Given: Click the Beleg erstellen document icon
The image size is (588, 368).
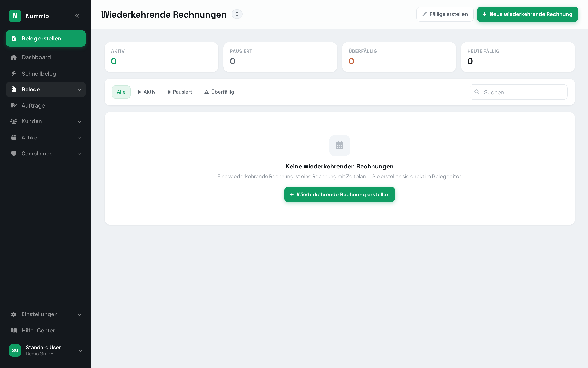Looking at the screenshot, I should (x=14, y=38).
